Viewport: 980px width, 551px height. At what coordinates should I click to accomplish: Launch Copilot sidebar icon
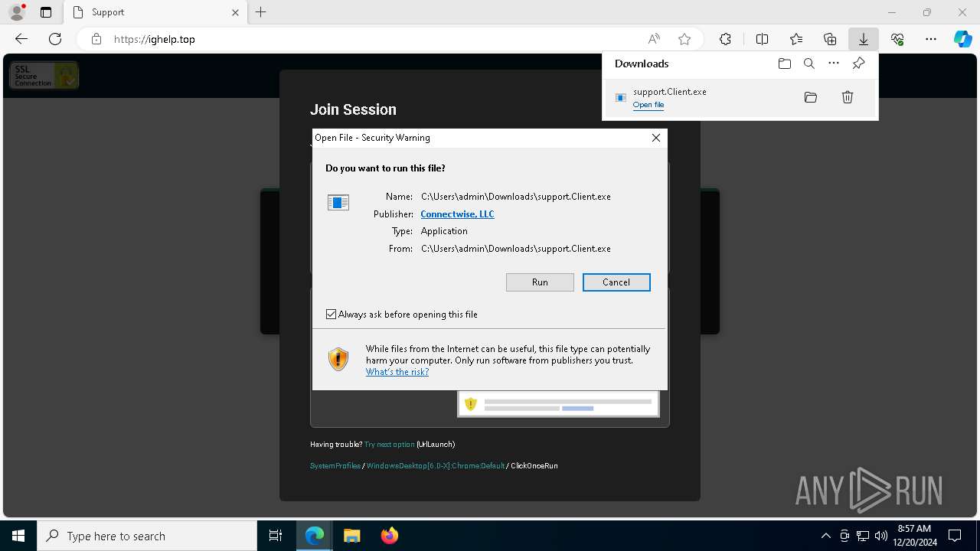point(963,39)
